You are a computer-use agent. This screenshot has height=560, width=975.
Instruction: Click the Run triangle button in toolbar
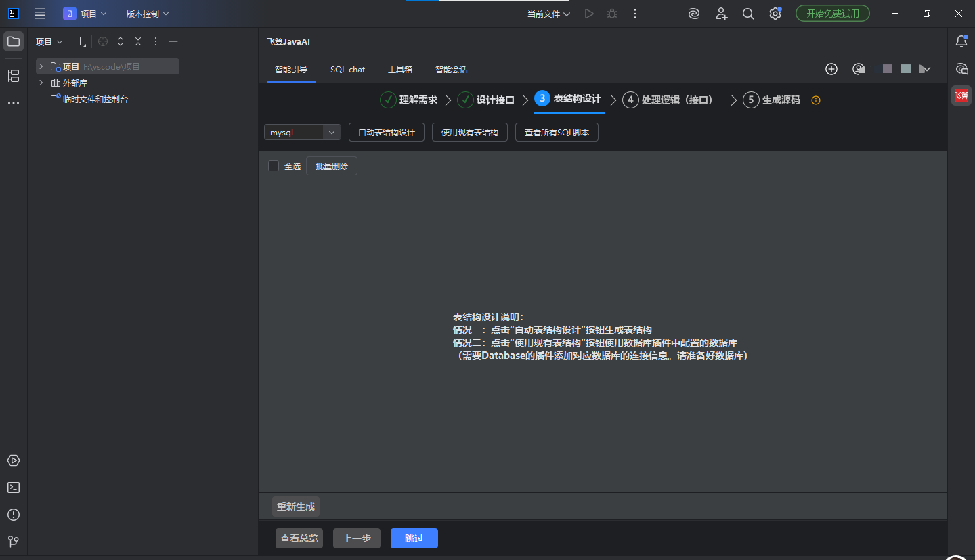589,14
